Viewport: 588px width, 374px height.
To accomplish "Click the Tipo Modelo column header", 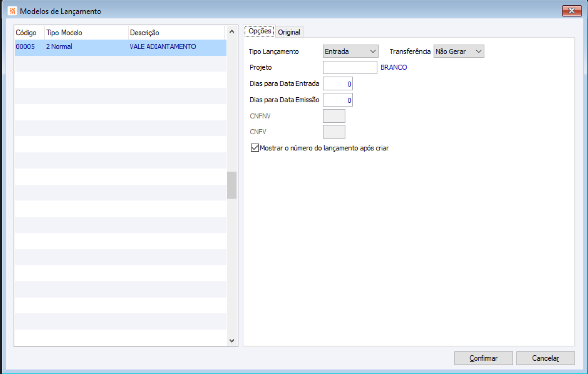I will [86, 33].
